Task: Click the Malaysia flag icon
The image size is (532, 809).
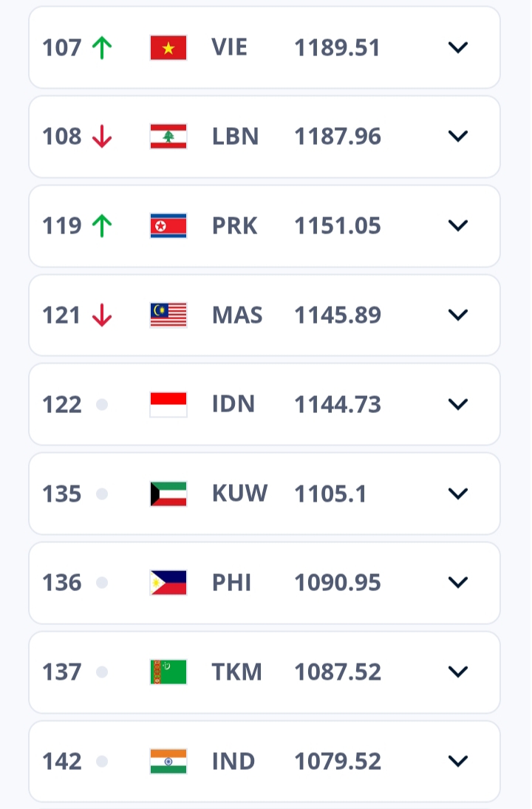Action: 168,315
